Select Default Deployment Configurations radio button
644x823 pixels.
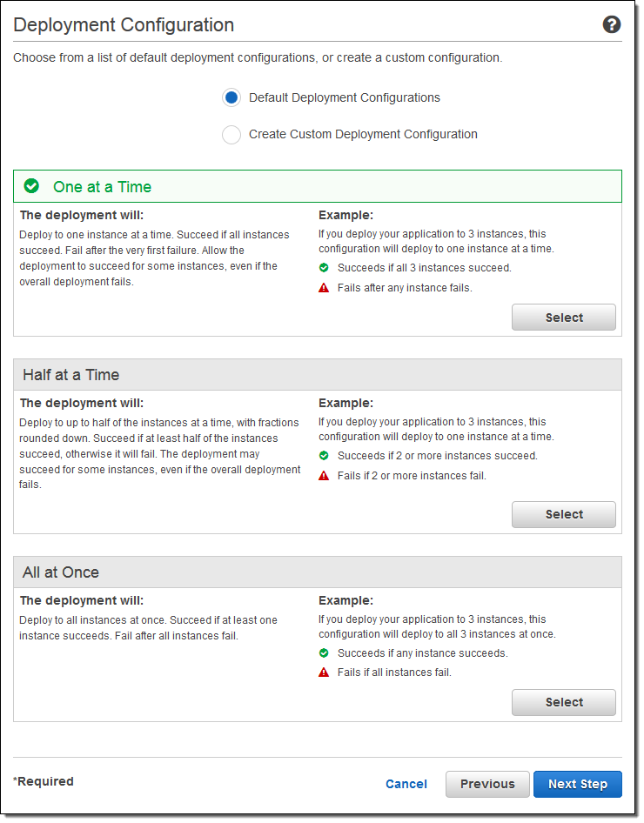231,98
